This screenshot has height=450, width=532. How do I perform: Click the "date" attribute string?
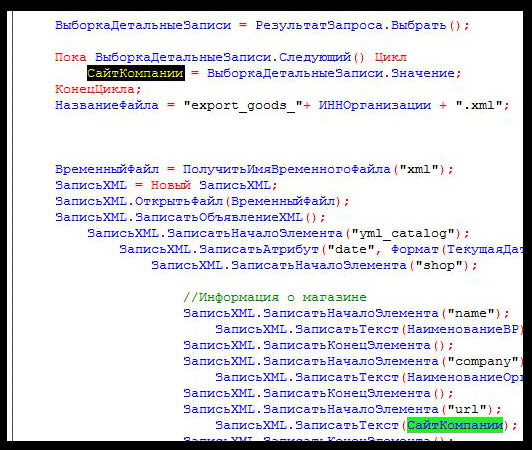[351, 249]
